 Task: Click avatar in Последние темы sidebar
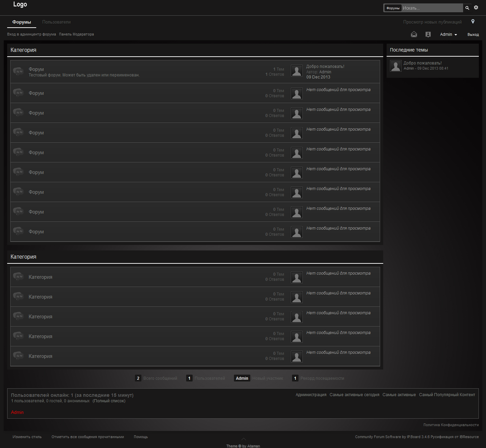[x=395, y=66]
